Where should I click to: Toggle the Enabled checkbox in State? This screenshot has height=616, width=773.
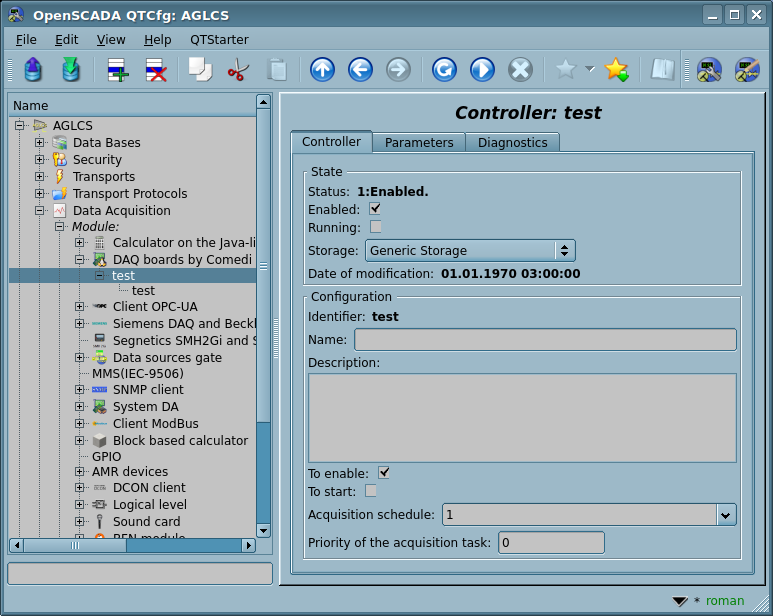375,209
